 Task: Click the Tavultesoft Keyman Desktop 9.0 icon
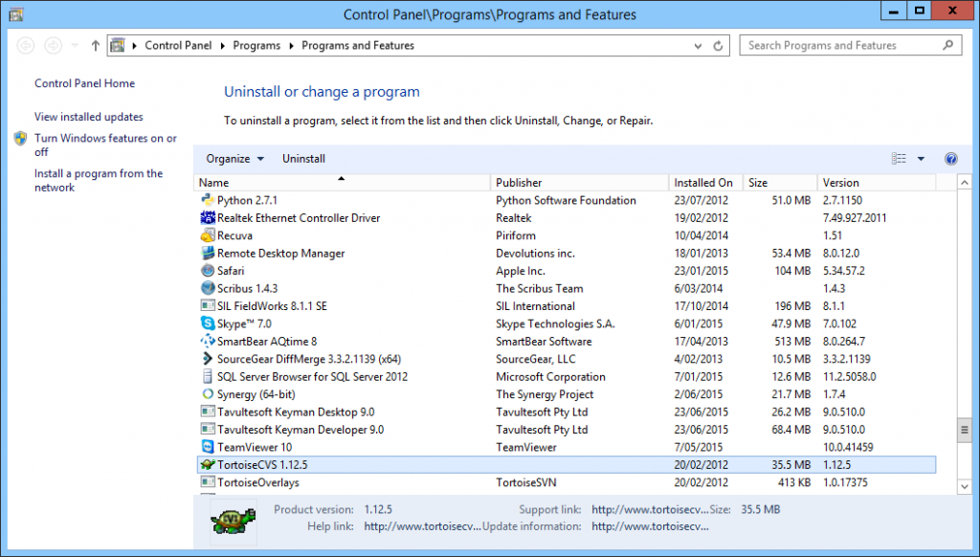point(208,412)
